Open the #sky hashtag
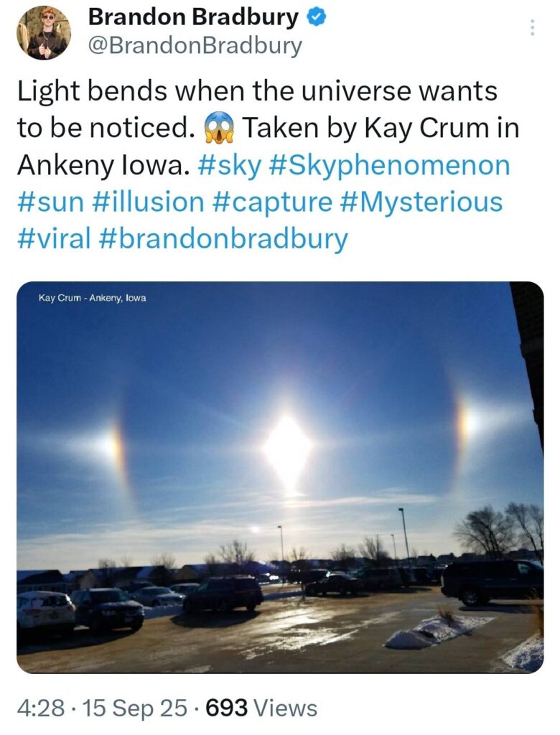Screen dimensions: 560x735 coord(230,166)
